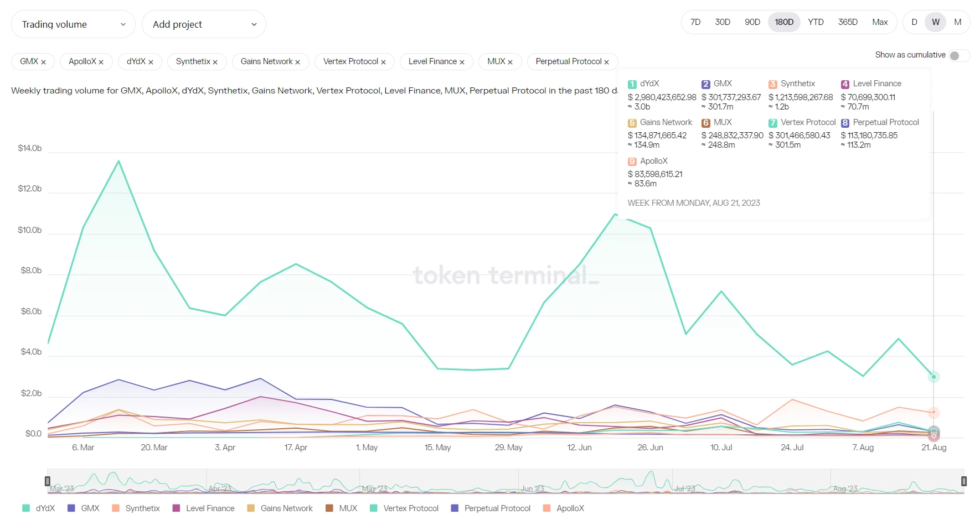The height and width of the screenshot is (520, 980).
Task: Click the Synthetix data point at 21. Aug
Action: [x=933, y=413]
